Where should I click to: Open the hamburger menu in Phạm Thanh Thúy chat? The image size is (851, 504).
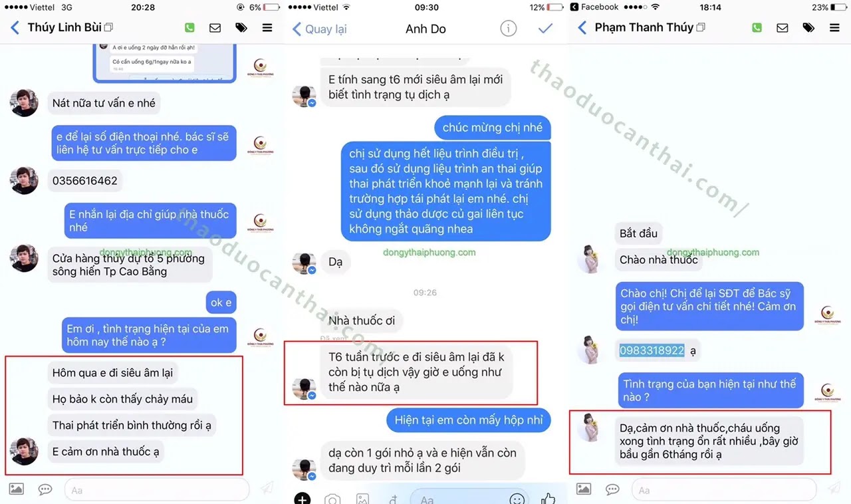pyautogui.click(x=834, y=28)
